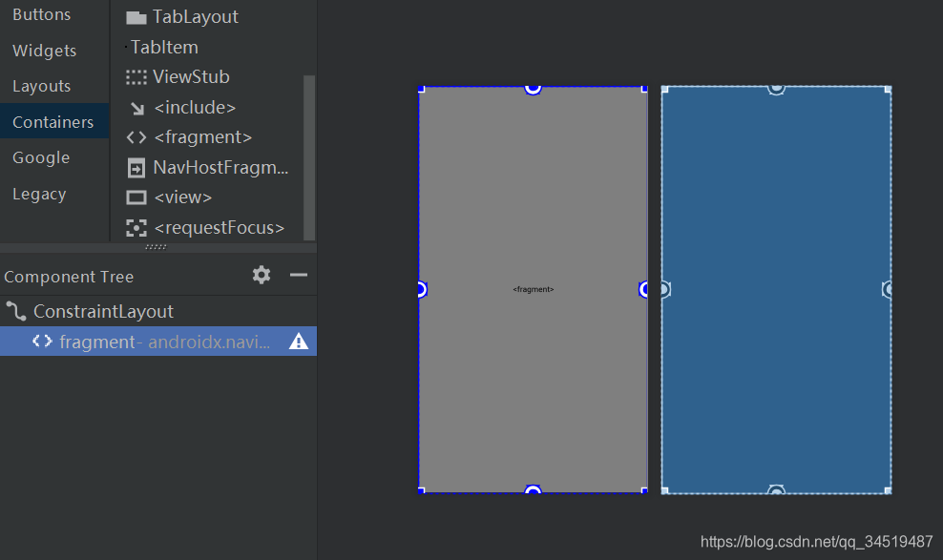Switch to the Buttons palette category
The image size is (943, 560).
(42, 14)
